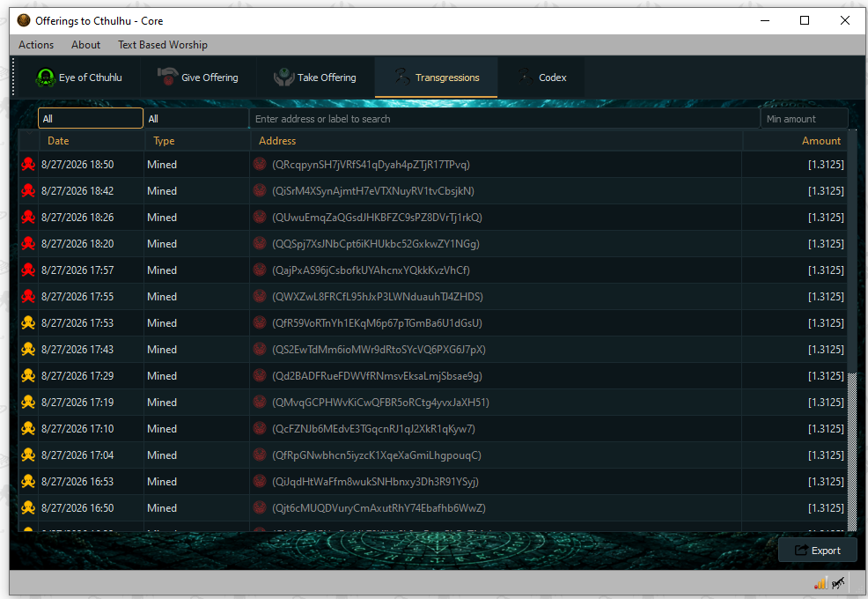Open the Codex tab

(541, 78)
